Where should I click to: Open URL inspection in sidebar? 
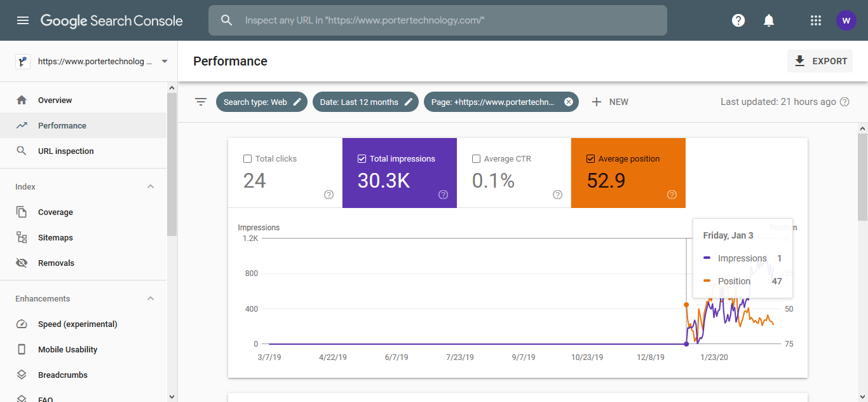coord(83,151)
